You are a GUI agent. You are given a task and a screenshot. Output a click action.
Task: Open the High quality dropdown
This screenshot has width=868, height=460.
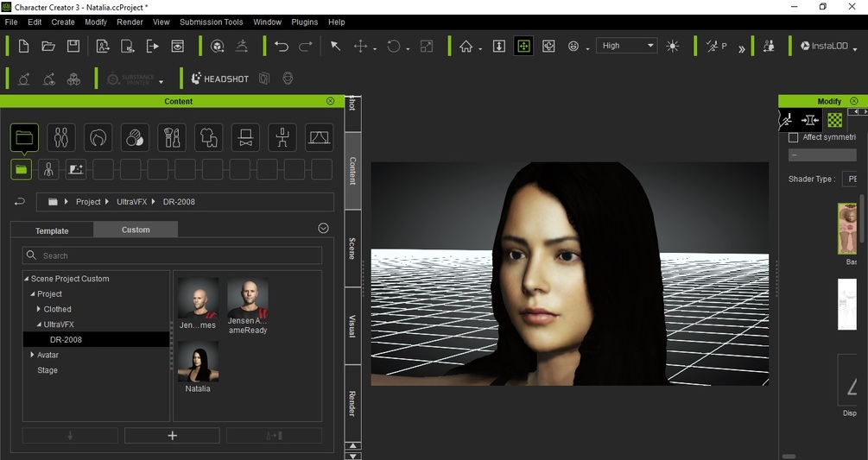[627, 46]
